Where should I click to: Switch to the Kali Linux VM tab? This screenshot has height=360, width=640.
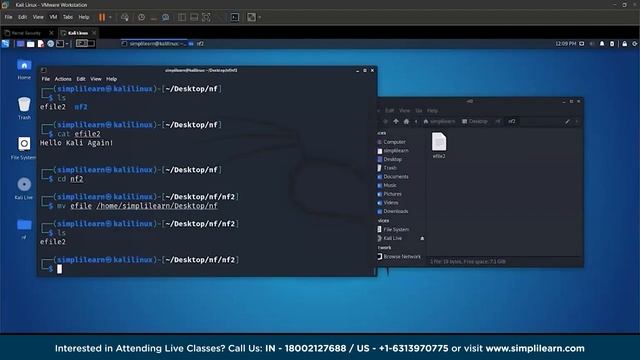point(78,33)
